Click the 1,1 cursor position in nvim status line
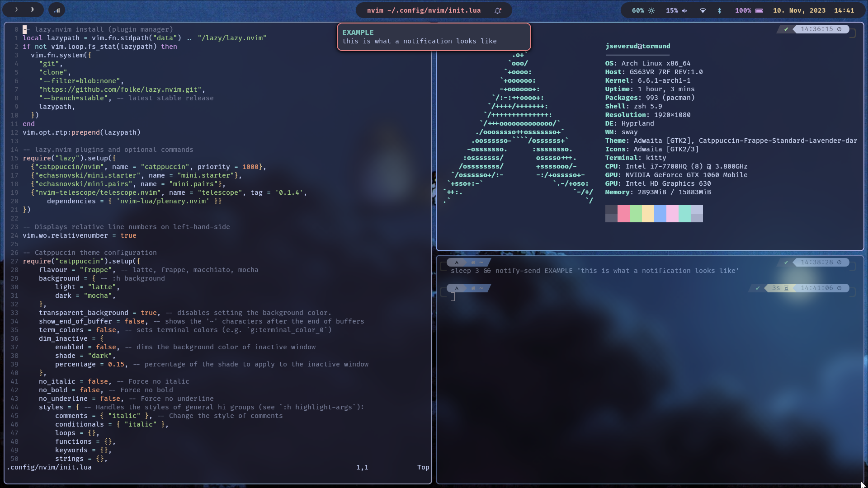 362,467
